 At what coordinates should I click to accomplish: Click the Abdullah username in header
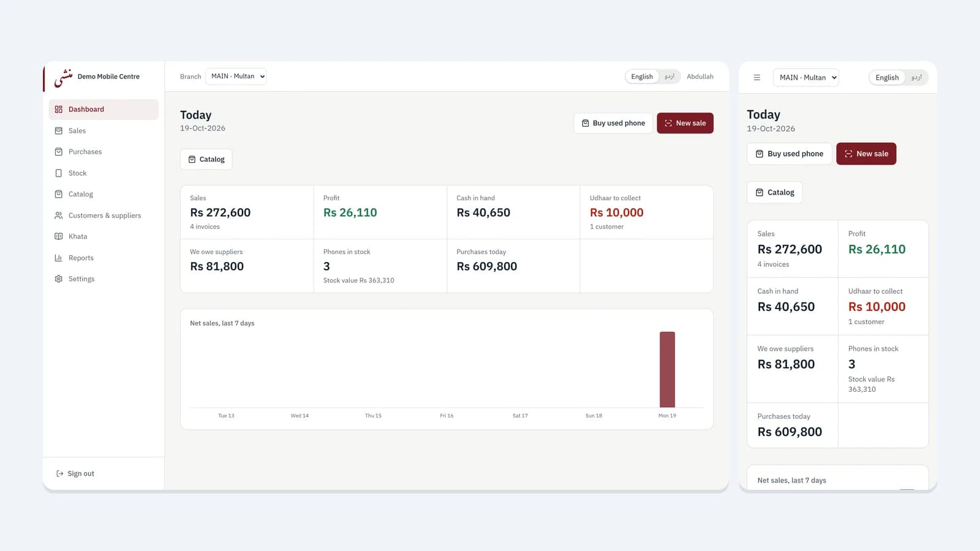[700, 77]
